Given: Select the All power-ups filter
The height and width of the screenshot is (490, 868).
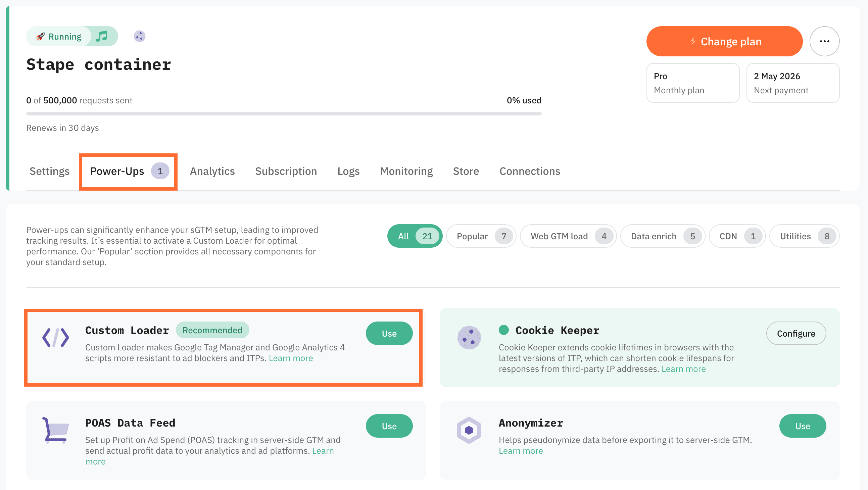Looking at the screenshot, I should (x=415, y=236).
